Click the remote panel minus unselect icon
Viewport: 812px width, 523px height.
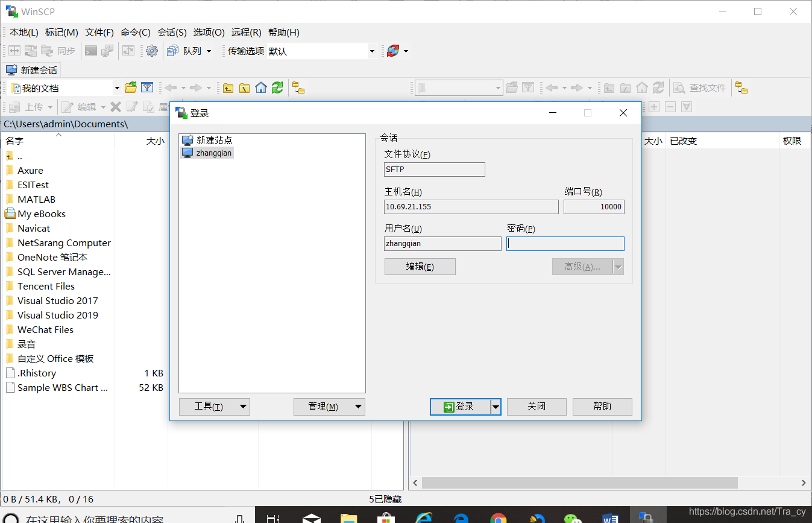(670, 107)
